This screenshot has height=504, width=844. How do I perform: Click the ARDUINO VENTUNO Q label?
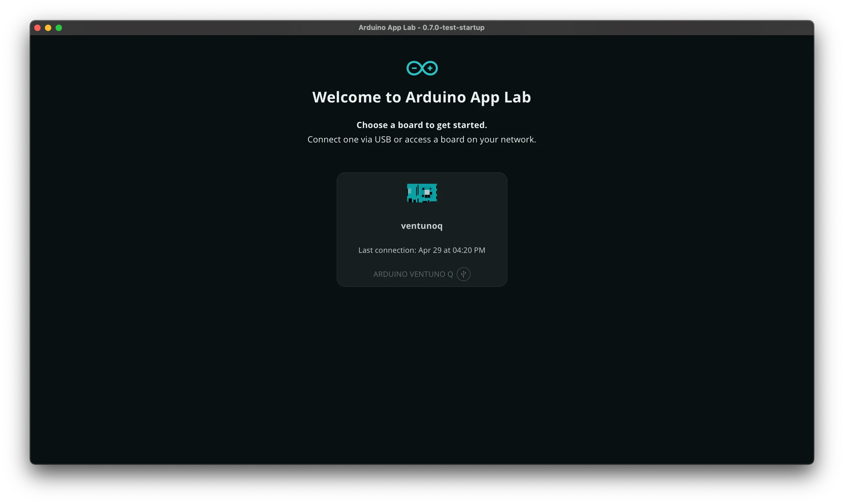[x=413, y=274]
